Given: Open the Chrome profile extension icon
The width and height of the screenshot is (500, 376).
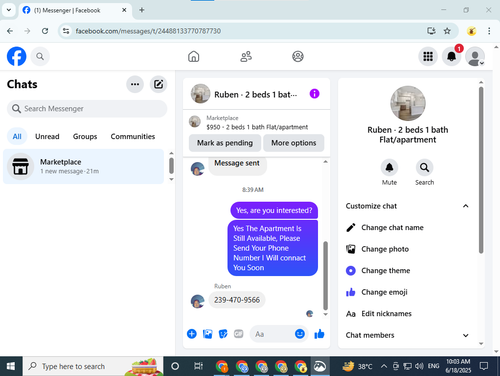Looking at the screenshot, I should pyautogui.click(x=471, y=31).
